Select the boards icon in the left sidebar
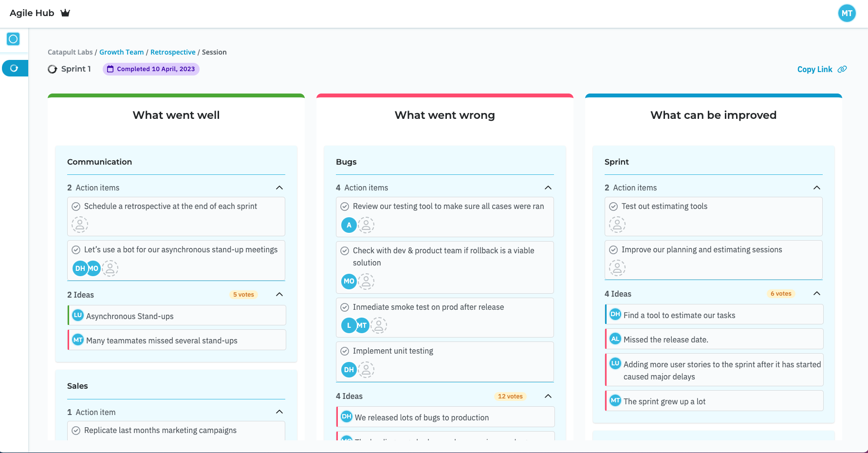The height and width of the screenshot is (453, 868). [x=13, y=39]
